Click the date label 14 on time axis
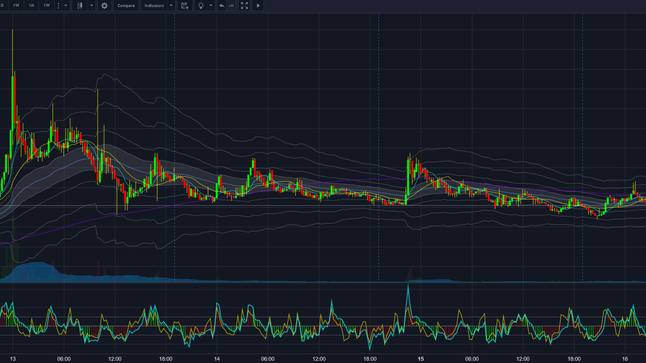Screen dimensions: 646x363 tap(217, 359)
